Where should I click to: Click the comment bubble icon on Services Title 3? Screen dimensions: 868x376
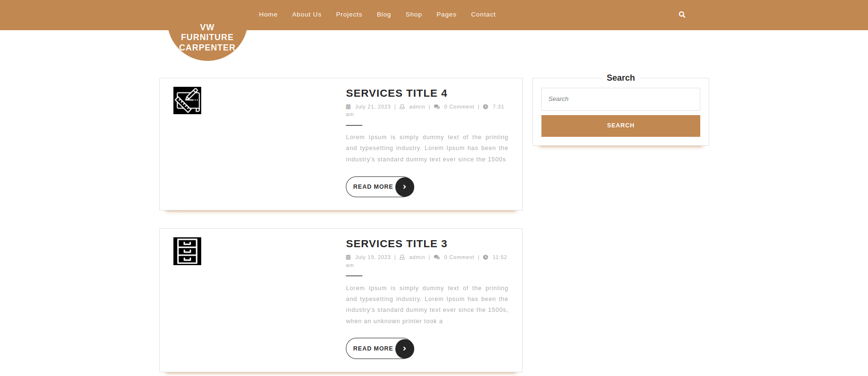tap(437, 258)
